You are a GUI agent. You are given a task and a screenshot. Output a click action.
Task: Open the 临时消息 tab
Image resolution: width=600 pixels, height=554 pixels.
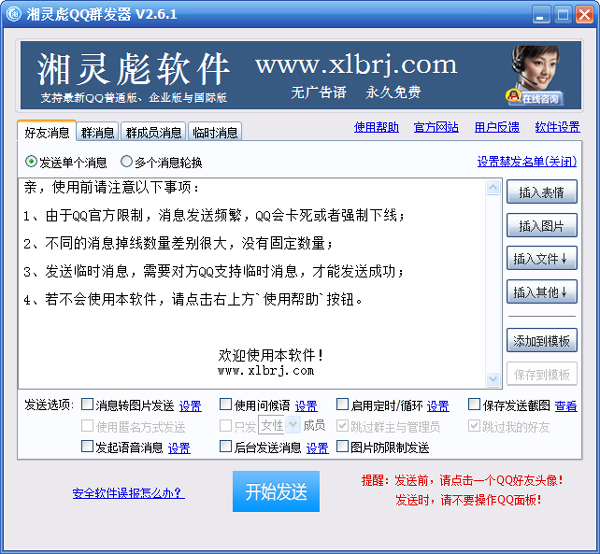point(215,132)
